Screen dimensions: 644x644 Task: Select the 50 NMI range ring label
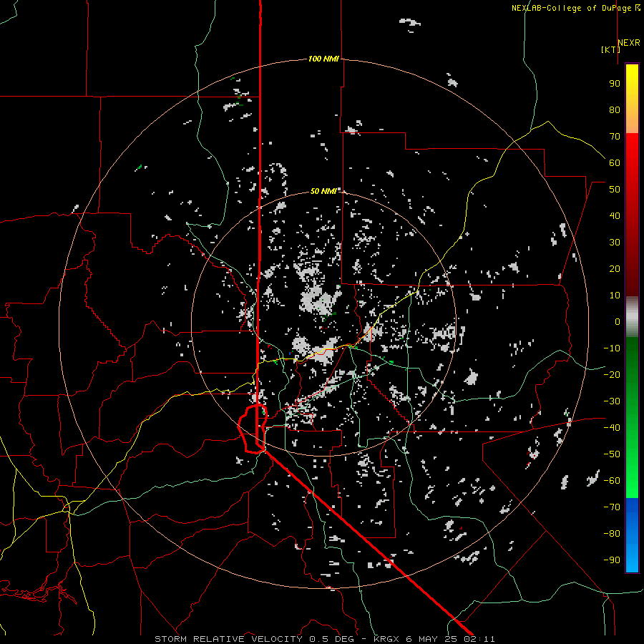click(323, 191)
